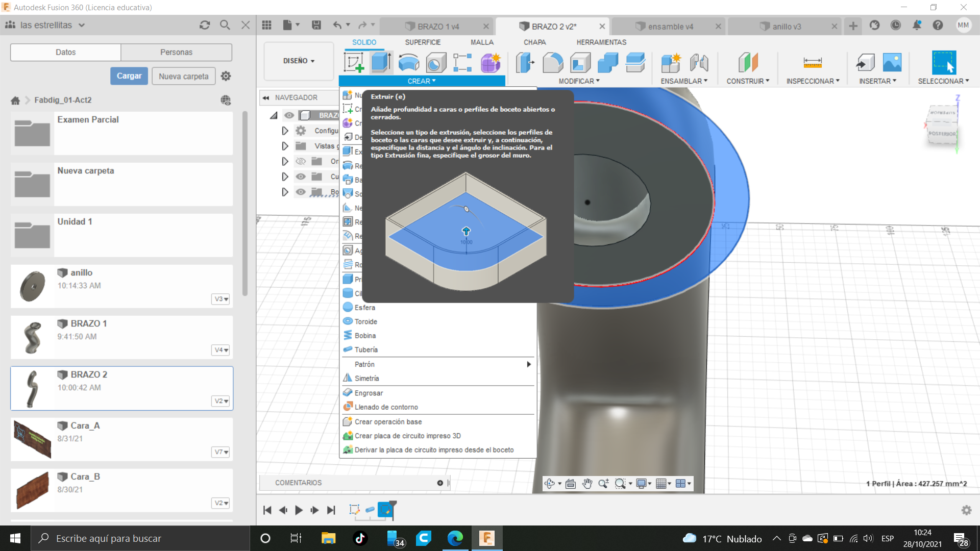Toggle visibility eye of BRAZO root component
The image size is (980, 551).
pos(289,115)
